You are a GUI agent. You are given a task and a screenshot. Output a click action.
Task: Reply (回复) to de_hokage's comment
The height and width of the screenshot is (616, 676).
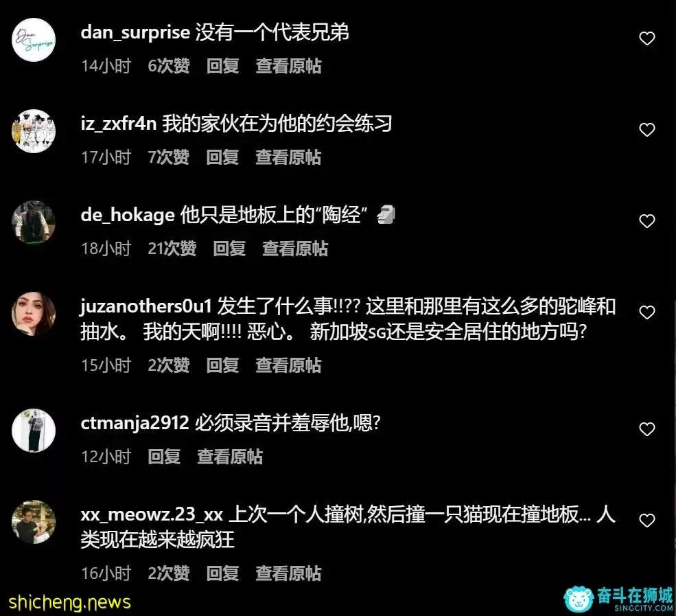pos(229,249)
